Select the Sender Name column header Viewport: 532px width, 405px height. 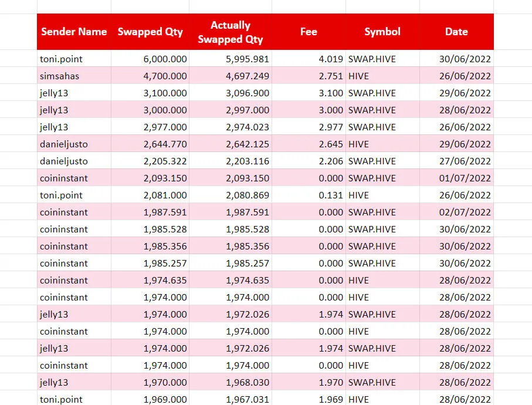[x=74, y=32]
